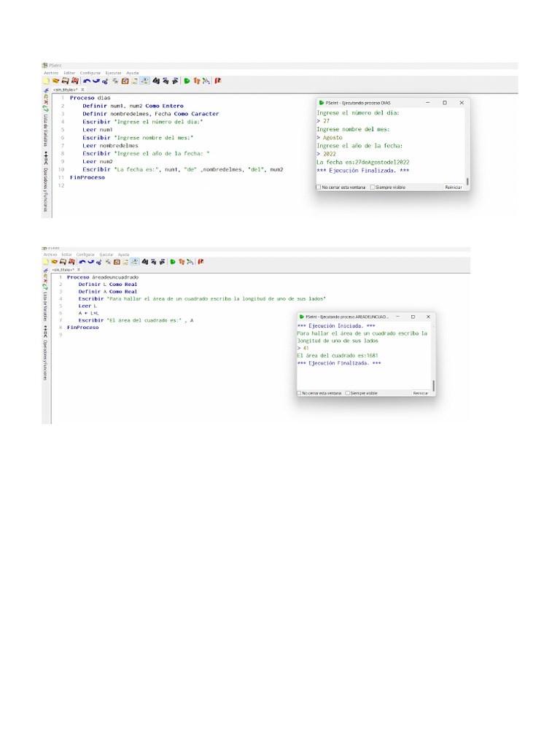Click the Run (green play) icon in the bottom PSeInt toolbar
560x747 pixels.
coord(171,261)
